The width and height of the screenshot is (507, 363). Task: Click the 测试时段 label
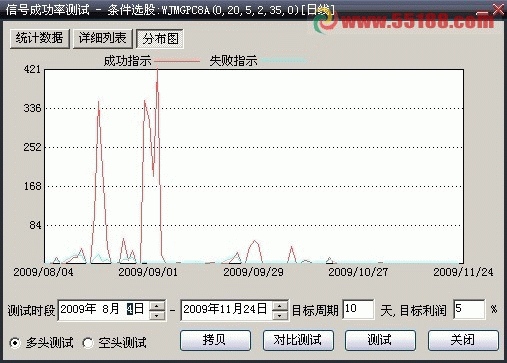pyautogui.click(x=31, y=311)
